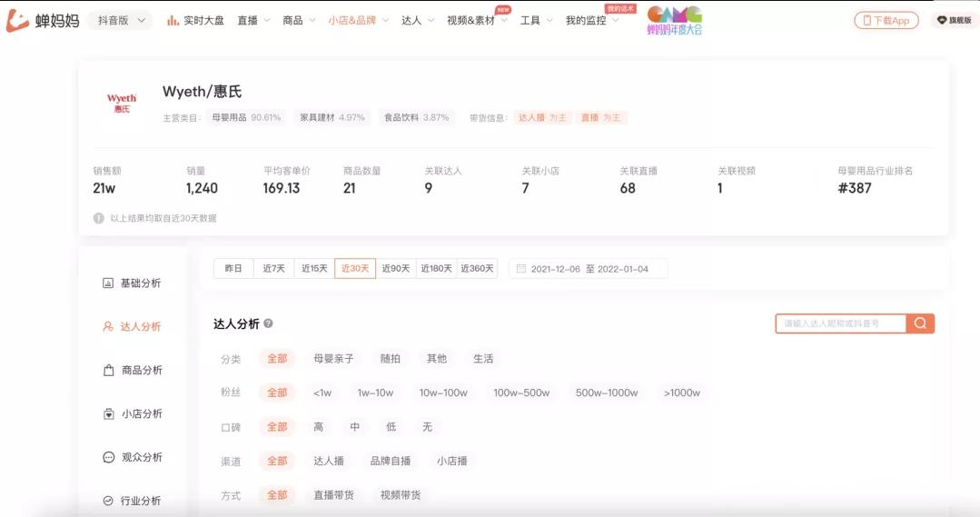The height and width of the screenshot is (517, 980).
Task: Filter fans by <1w
Action: (322, 393)
